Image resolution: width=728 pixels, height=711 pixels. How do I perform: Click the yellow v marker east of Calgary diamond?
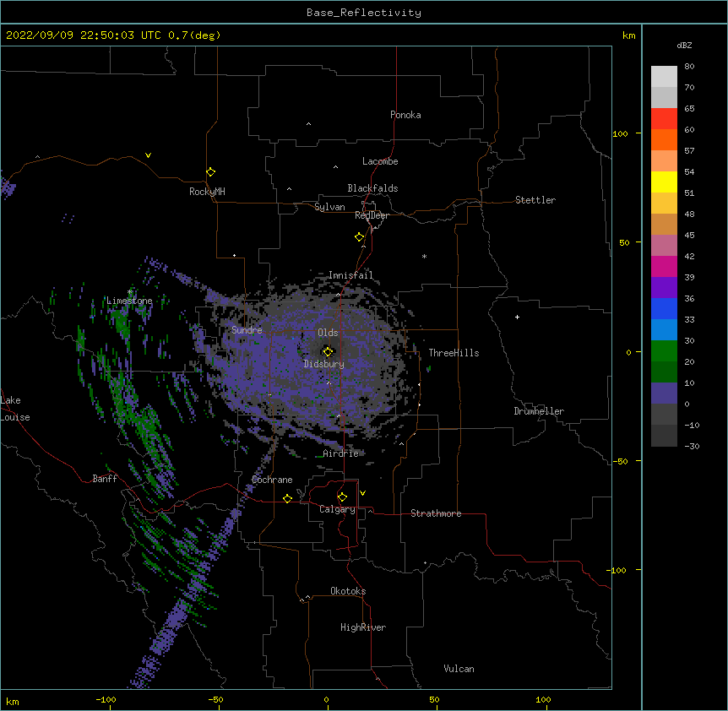tap(362, 493)
